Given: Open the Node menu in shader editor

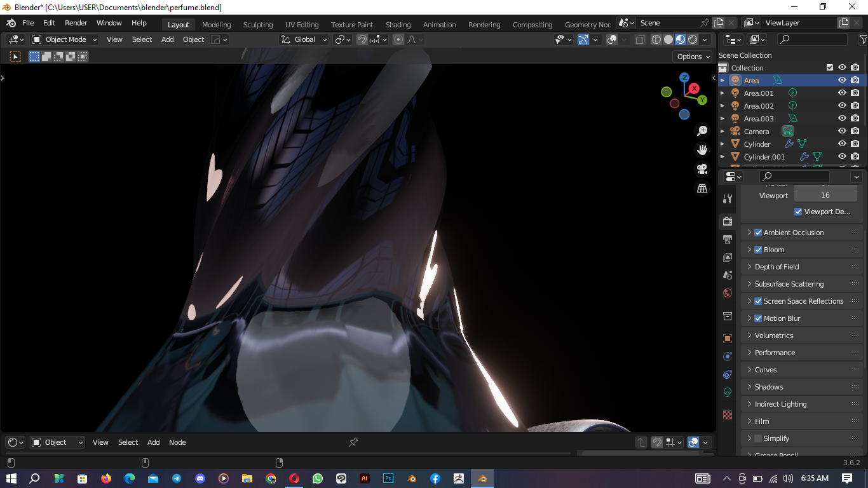Looking at the screenshot, I should pyautogui.click(x=177, y=442).
